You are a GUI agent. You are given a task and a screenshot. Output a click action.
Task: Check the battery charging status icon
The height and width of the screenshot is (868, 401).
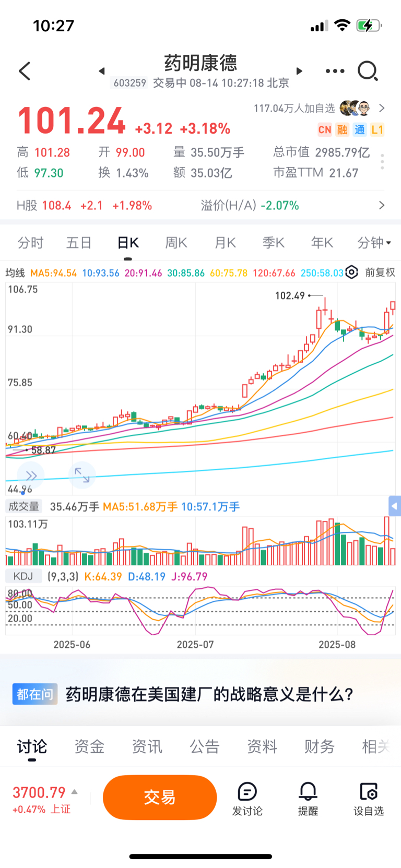369,26
